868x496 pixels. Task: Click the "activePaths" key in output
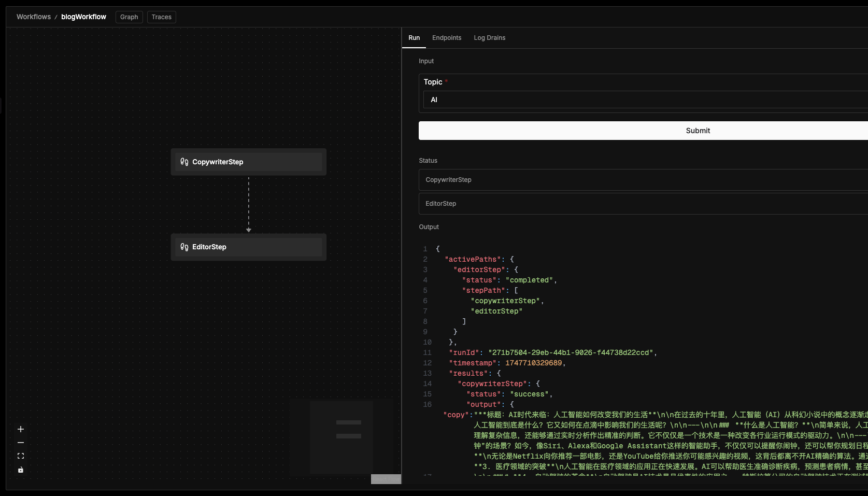click(x=473, y=259)
